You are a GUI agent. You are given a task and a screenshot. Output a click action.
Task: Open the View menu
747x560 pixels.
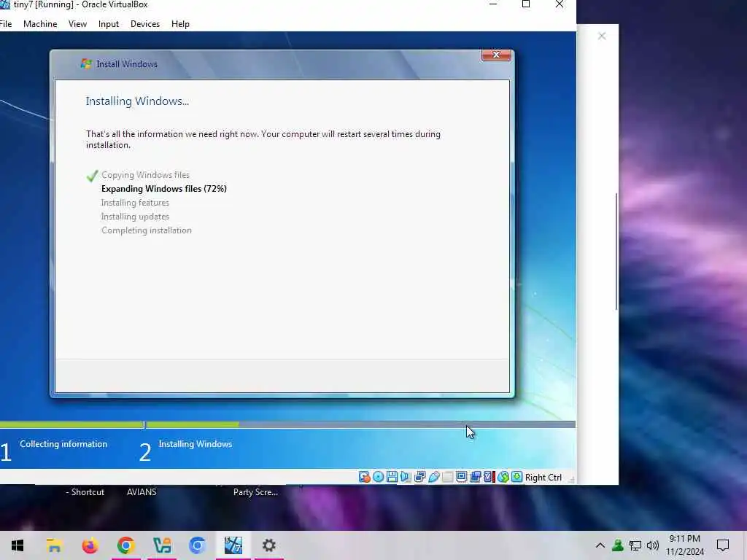pyautogui.click(x=77, y=24)
